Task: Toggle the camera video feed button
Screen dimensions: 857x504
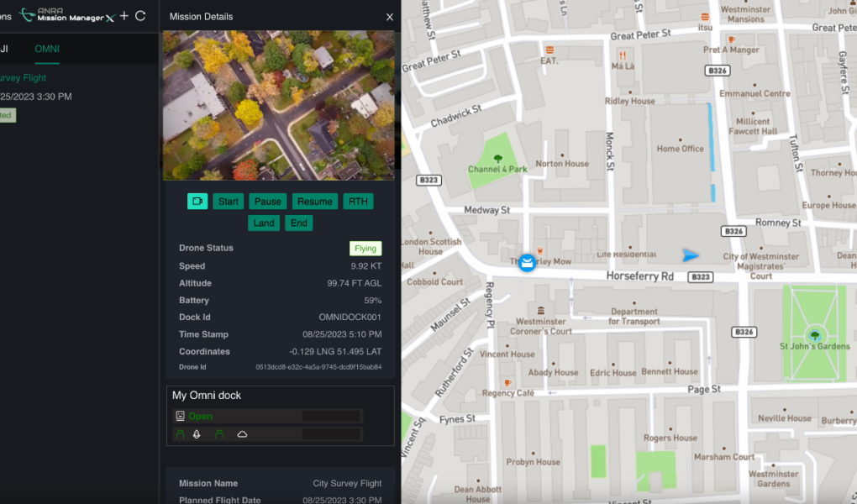Action: pyautogui.click(x=197, y=201)
